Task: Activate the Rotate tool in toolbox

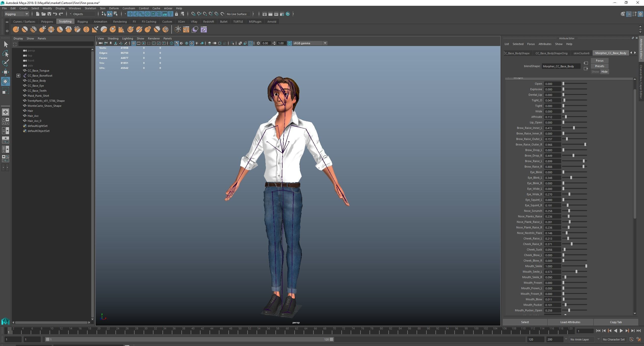Action: (6, 81)
